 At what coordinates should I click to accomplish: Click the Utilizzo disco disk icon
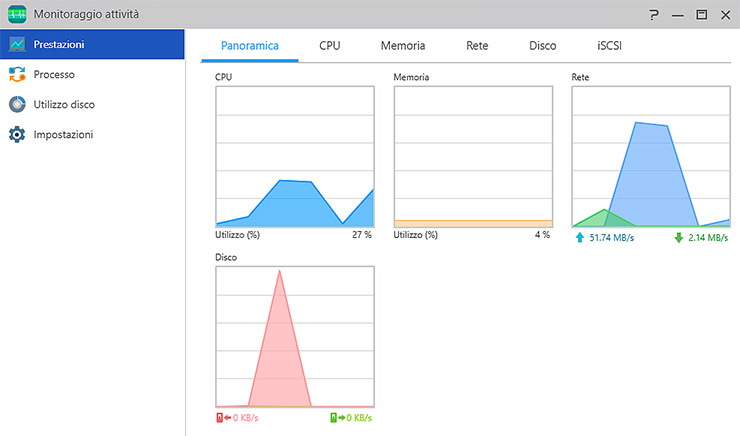point(17,104)
